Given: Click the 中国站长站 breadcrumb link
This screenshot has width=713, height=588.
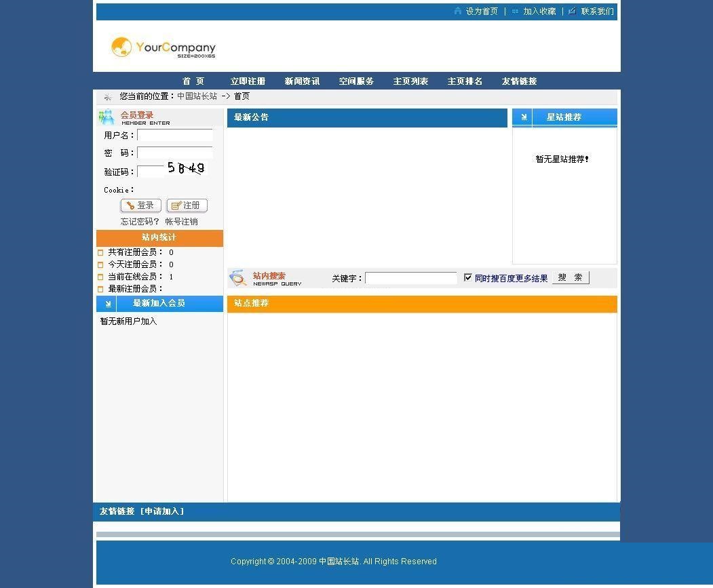Looking at the screenshot, I should point(197,96).
